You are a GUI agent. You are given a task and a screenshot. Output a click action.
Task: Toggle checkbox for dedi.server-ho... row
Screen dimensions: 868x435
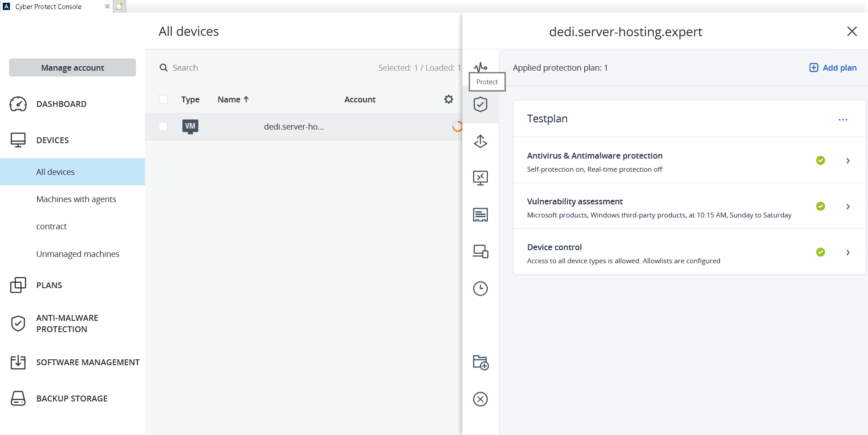click(x=163, y=126)
